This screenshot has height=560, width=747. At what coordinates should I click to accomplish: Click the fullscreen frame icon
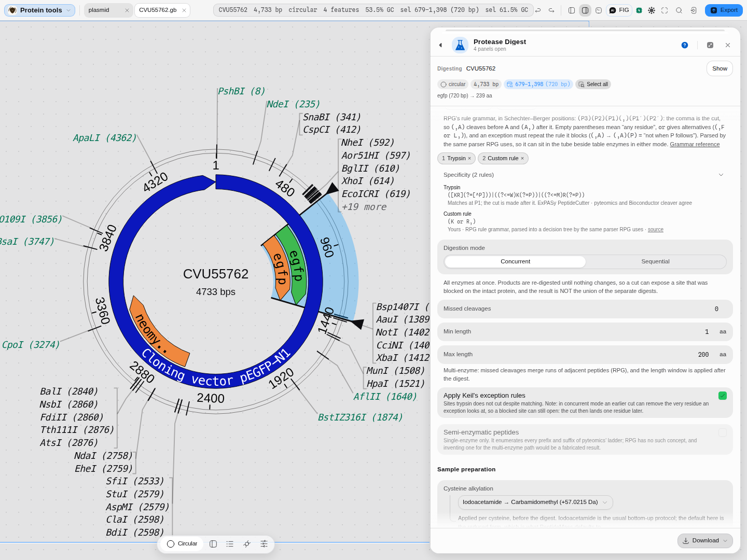(x=665, y=10)
